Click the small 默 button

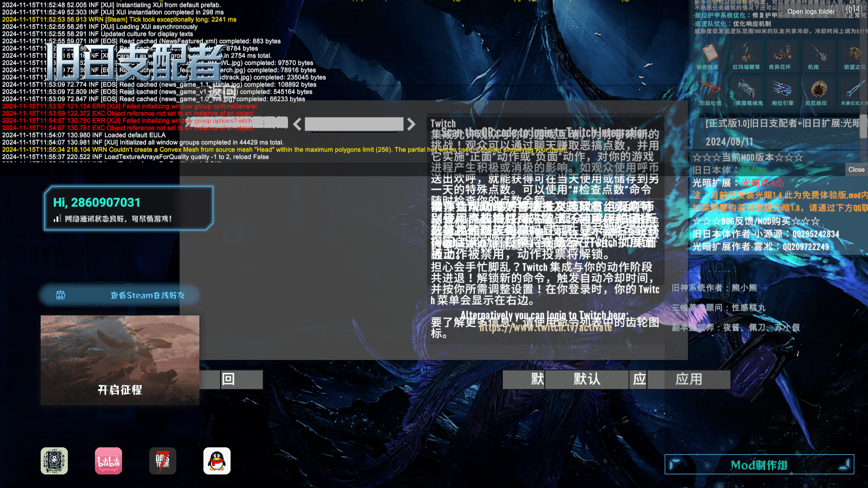click(x=524, y=379)
